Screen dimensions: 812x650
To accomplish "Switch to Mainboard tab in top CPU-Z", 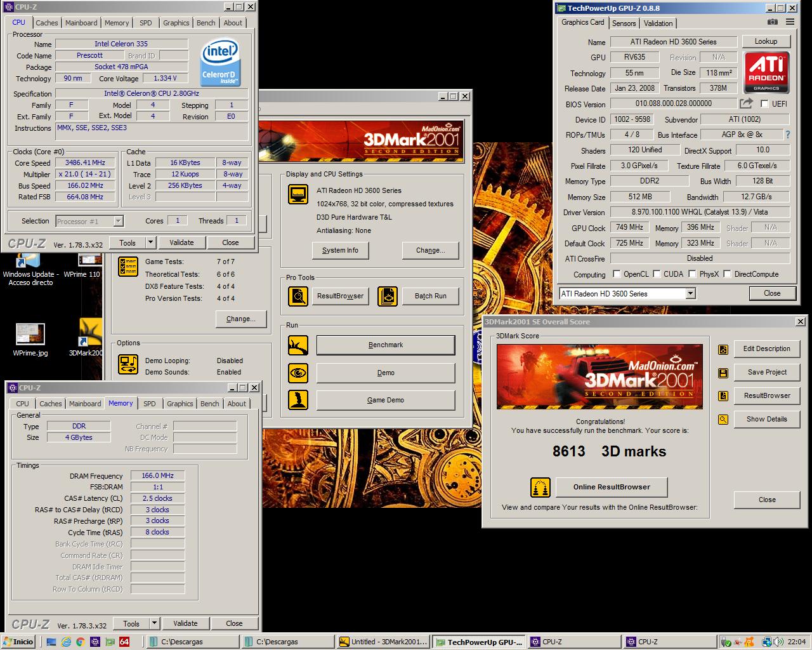I will (81, 23).
